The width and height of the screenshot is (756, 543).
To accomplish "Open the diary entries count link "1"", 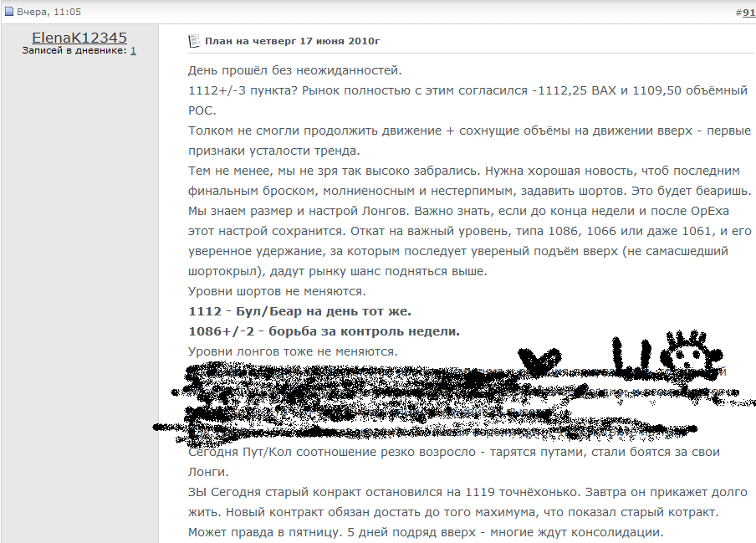I will coord(133,51).
